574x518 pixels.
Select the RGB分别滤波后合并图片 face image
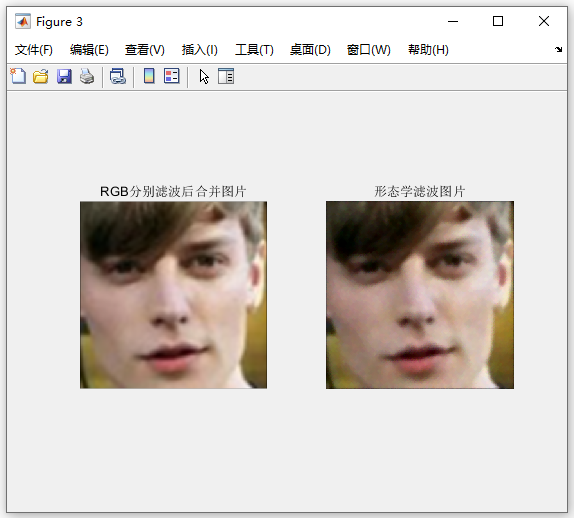pyautogui.click(x=174, y=295)
